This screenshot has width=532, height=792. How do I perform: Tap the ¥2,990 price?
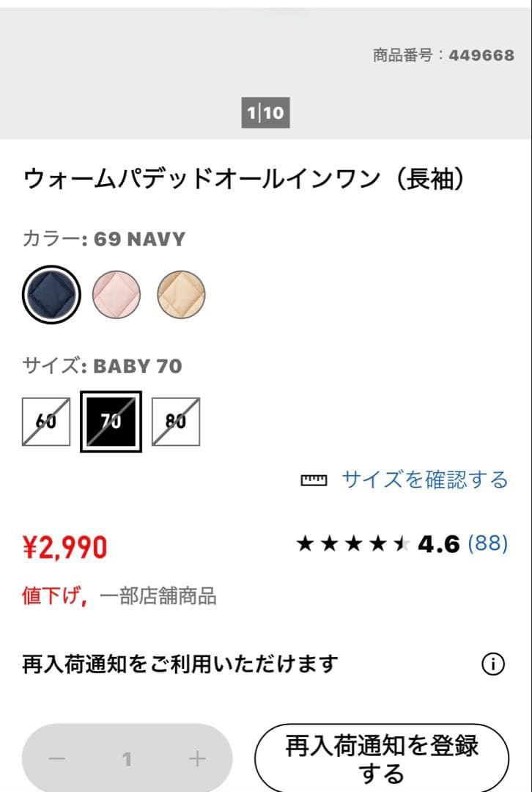click(65, 546)
